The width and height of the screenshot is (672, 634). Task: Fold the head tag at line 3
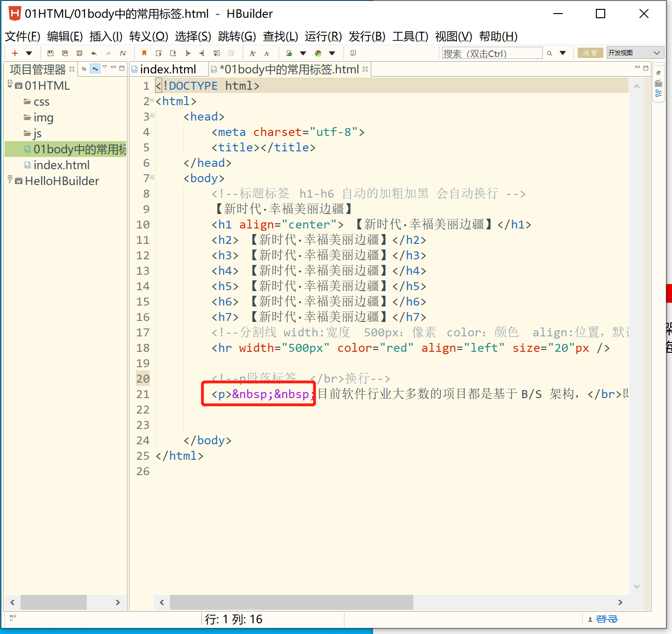tap(152, 115)
